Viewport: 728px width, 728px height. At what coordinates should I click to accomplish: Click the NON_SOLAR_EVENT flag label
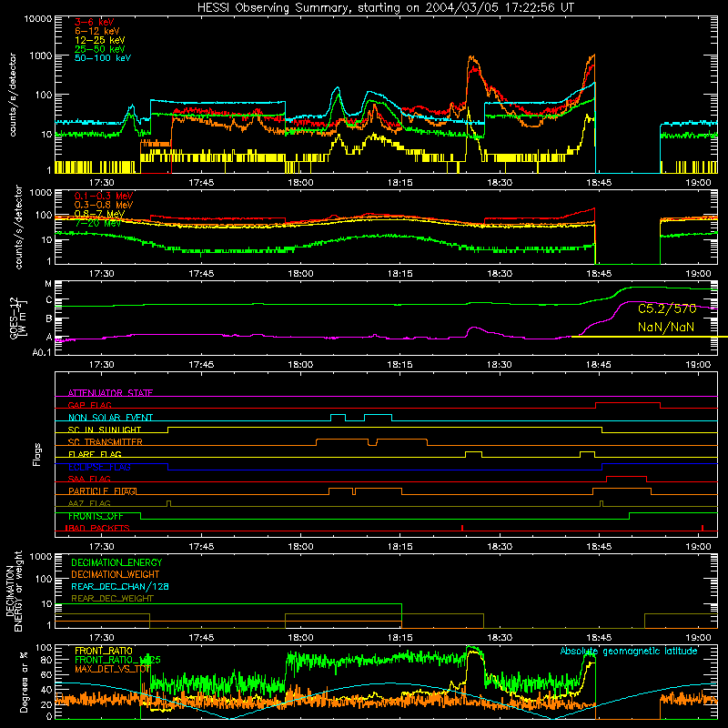point(110,418)
